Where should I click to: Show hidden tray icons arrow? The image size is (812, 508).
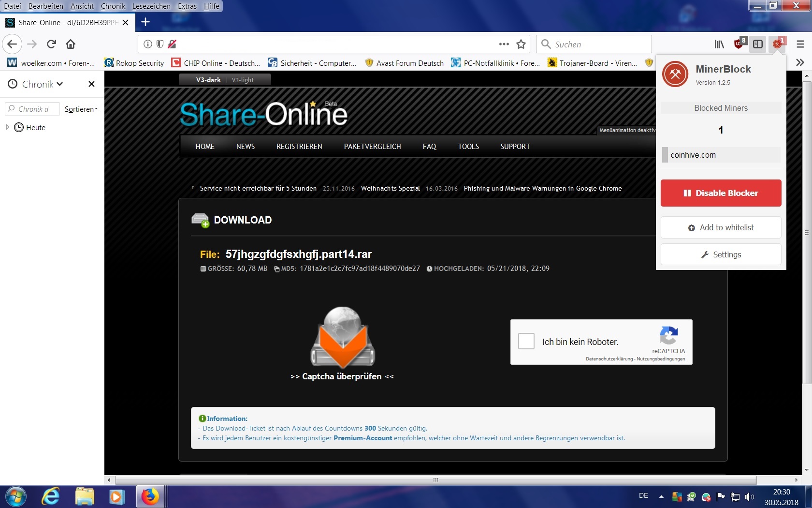(x=661, y=497)
